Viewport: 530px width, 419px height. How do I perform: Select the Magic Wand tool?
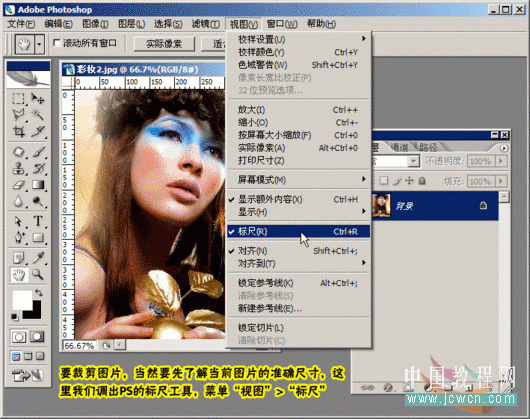click(37, 115)
